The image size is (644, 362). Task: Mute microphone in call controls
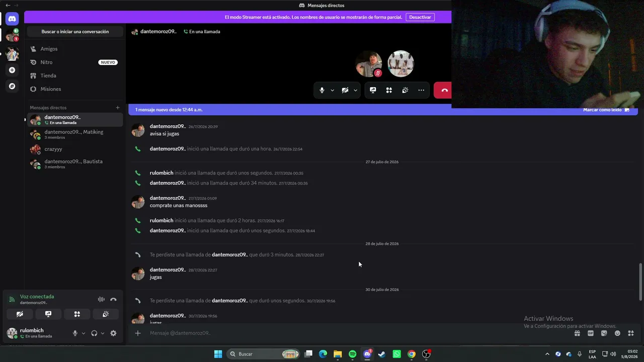click(x=322, y=90)
